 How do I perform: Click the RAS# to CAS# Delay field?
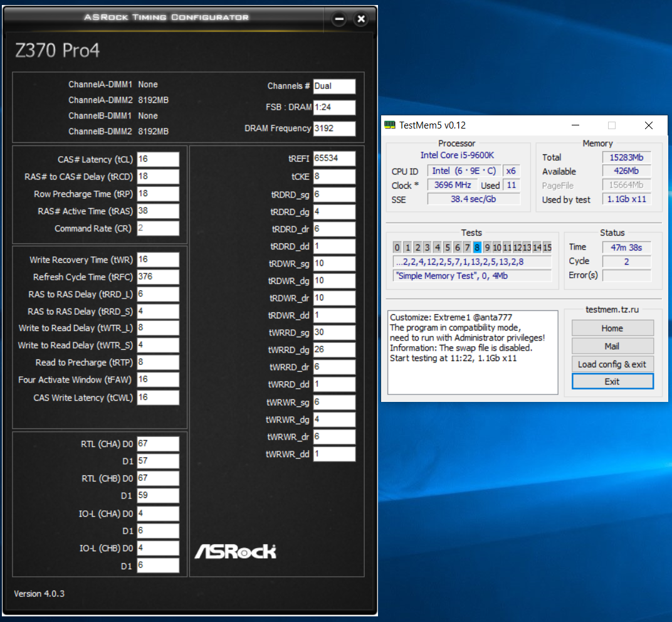[158, 176]
